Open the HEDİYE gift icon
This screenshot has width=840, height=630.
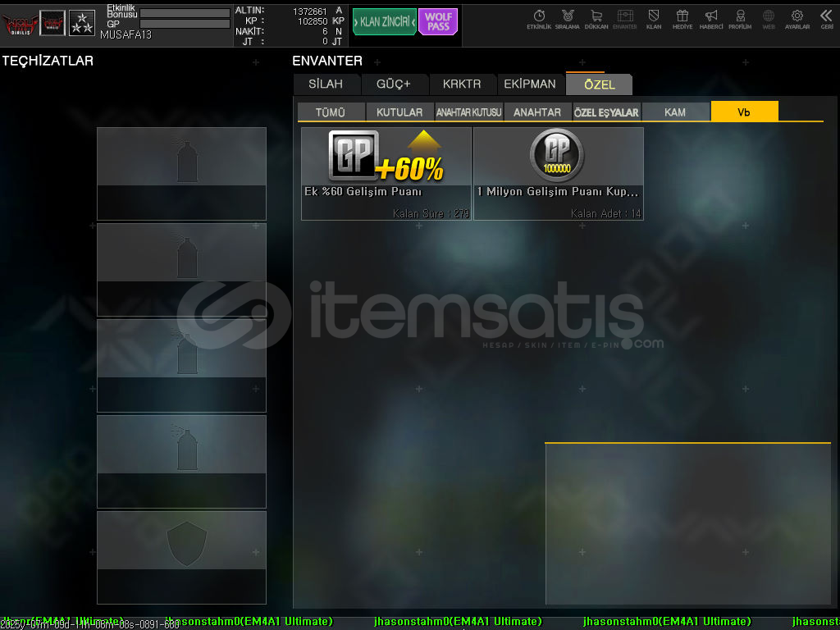point(682,20)
